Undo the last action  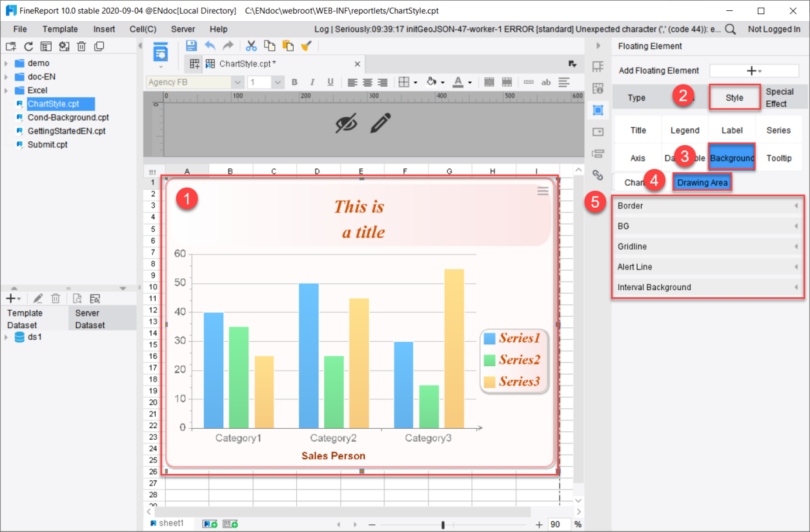point(210,46)
